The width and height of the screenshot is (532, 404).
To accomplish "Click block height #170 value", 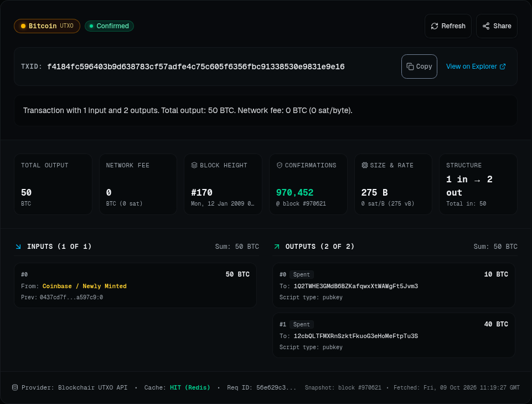I will (202, 193).
